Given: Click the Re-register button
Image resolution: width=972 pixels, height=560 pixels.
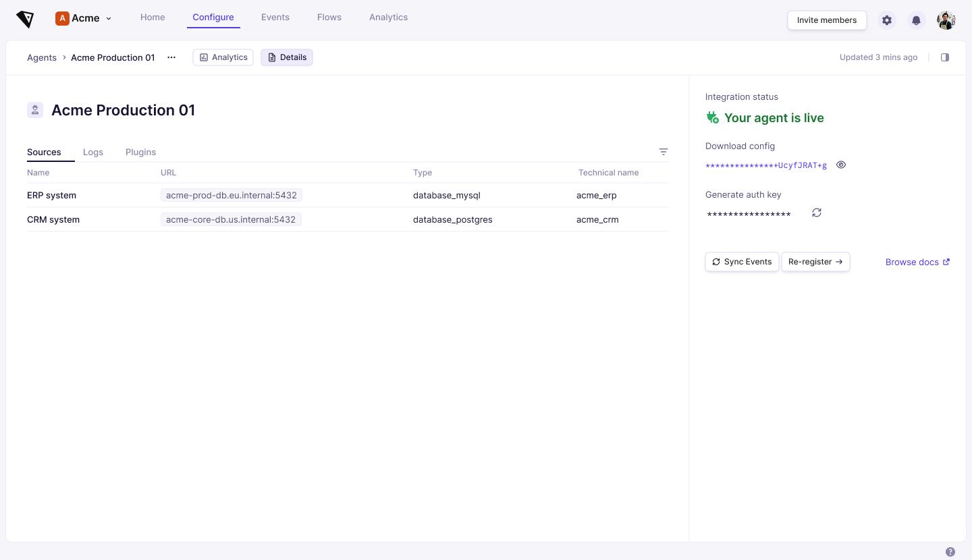Looking at the screenshot, I should (815, 262).
